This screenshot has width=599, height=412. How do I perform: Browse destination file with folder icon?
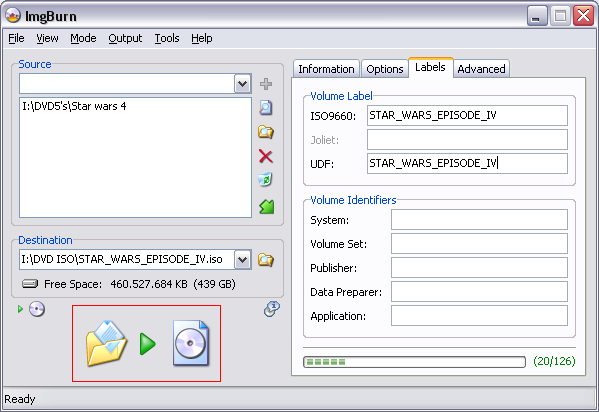click(266, 260)
